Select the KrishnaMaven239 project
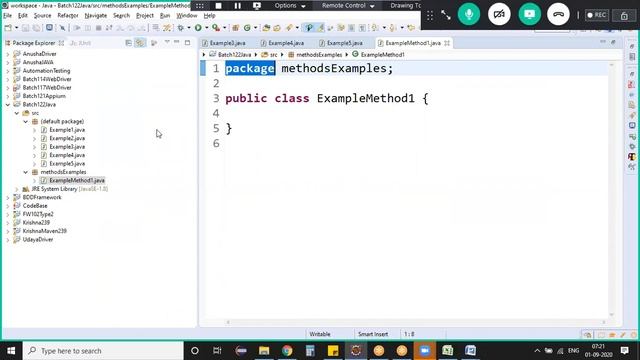640x360 pixels. 44,231
